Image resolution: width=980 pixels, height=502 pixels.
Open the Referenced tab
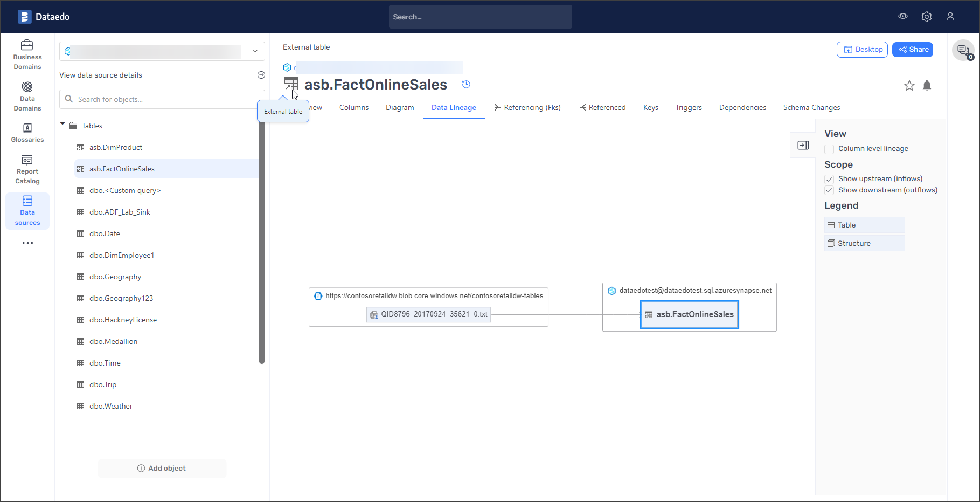click(x=602, y=107)
